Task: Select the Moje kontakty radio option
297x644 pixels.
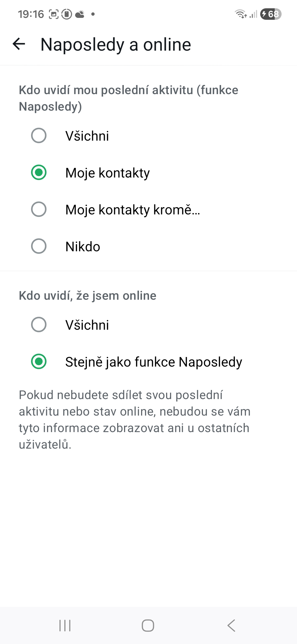Action: pyautogui.click(x=39, y=173)
